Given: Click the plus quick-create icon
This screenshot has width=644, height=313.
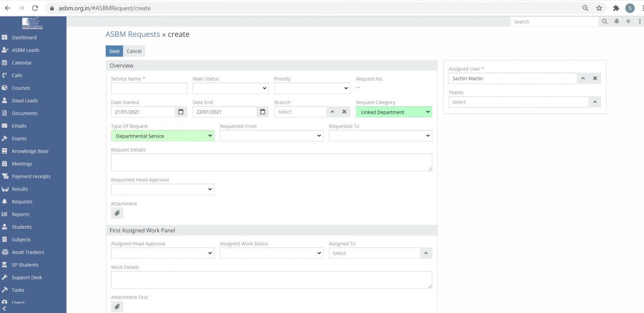Looking at the screenshot, I should click(x=628, y=22).
